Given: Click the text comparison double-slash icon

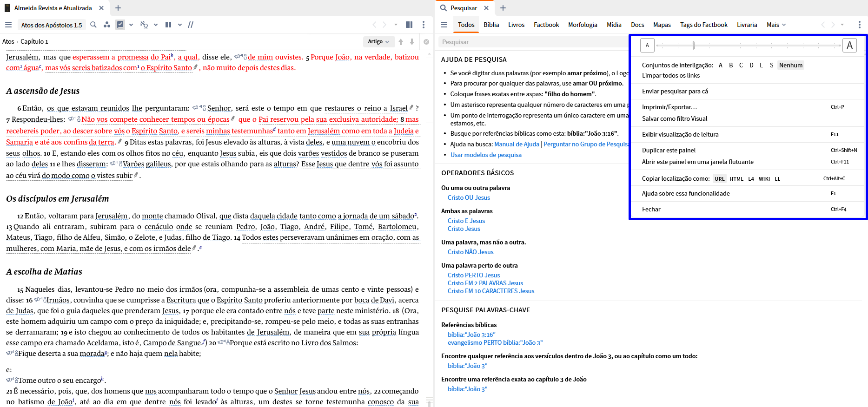Looking at the screenshot, I should click(191, 25).
